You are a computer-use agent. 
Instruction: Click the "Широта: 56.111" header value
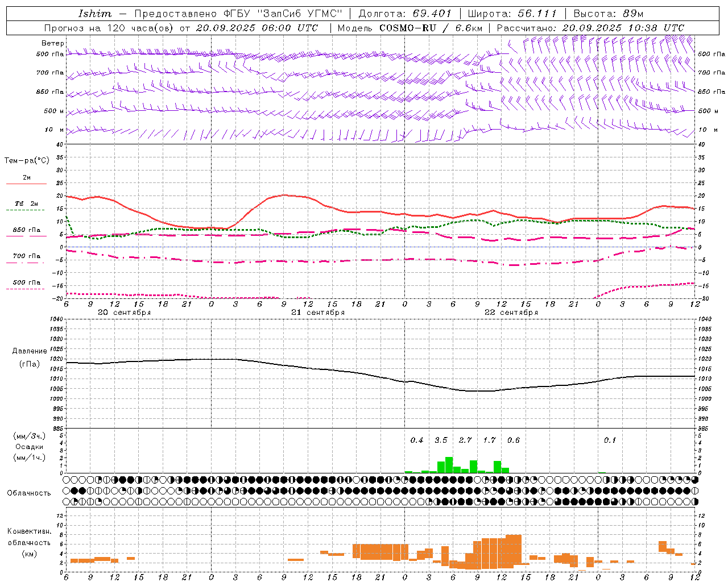(x=512, y=14)
